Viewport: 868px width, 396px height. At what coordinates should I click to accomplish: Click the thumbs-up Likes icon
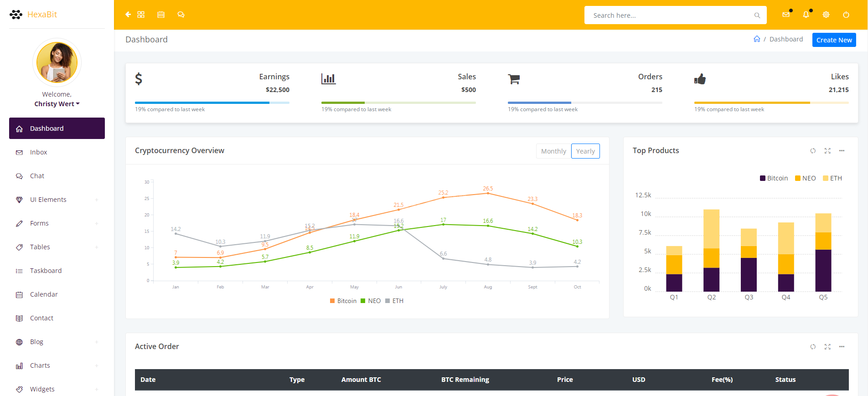coord(700,79)
